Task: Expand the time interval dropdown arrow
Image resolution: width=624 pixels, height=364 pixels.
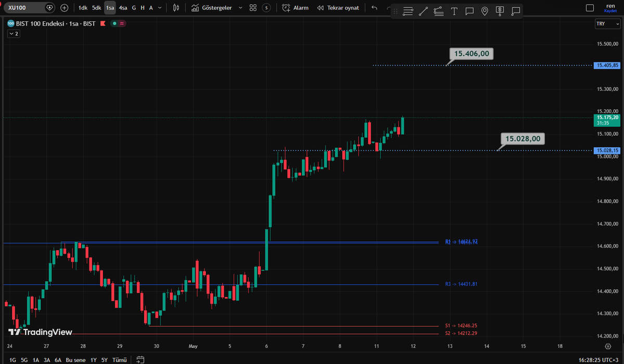Action: coord(160,8)
